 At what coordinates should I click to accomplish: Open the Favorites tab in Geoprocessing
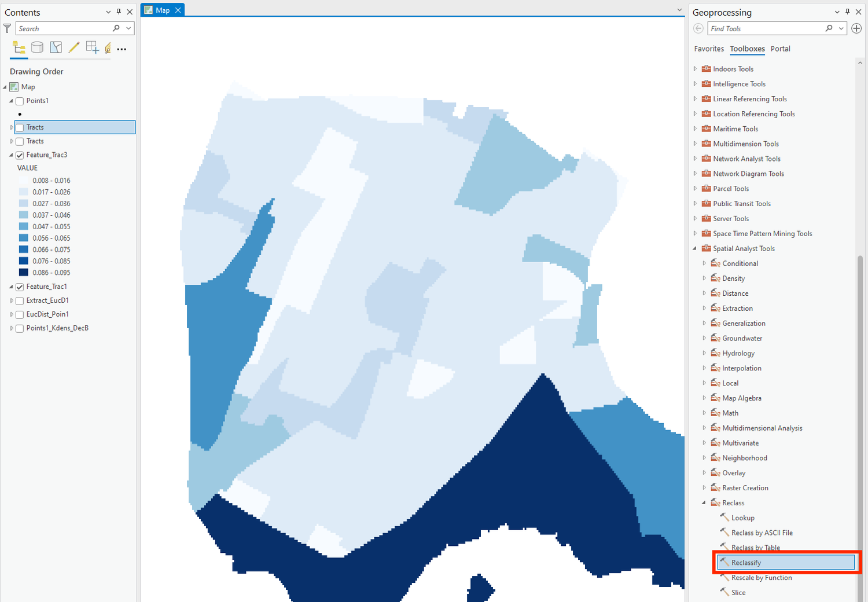pos(708,49)
